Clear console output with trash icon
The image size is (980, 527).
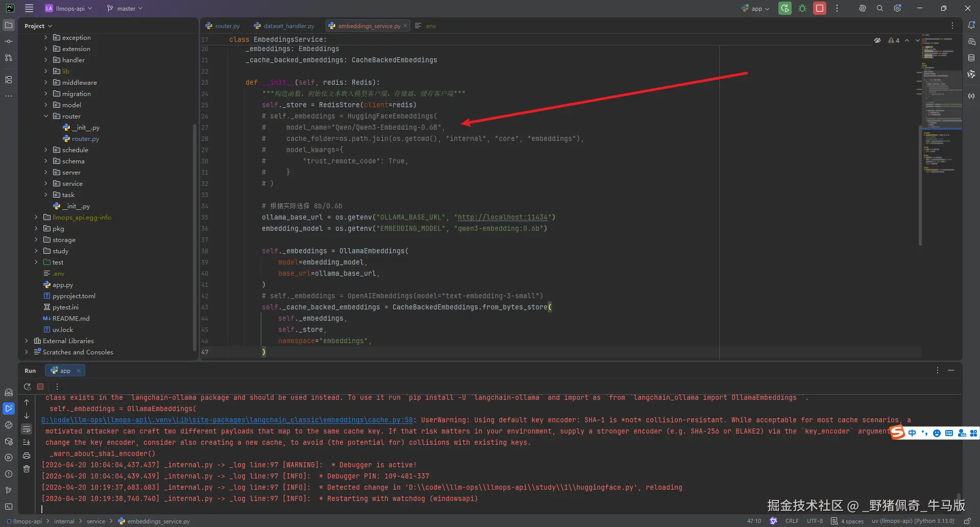(27, 469)
